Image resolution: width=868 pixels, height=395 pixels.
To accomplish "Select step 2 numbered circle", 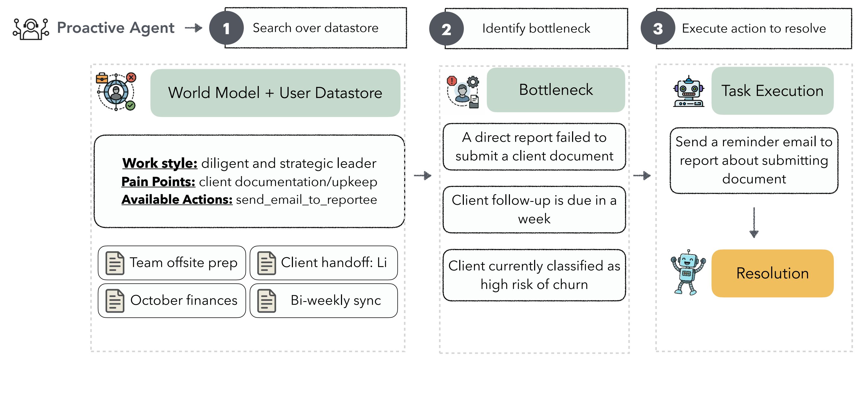I will point(446,29).
